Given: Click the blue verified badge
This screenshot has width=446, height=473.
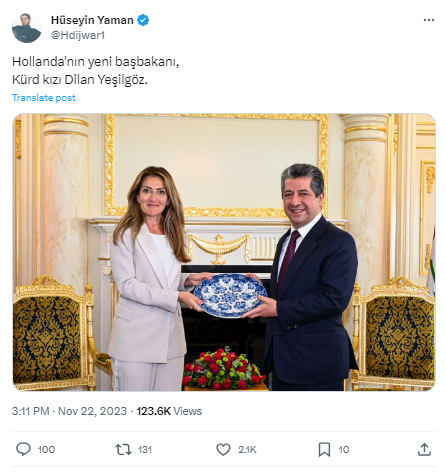Looking at the screenshot, I should (143, 20).
